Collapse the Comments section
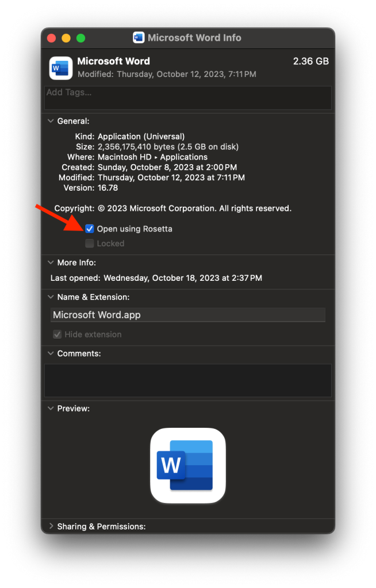This screenshot has height=588, width=376. point(51,353)
